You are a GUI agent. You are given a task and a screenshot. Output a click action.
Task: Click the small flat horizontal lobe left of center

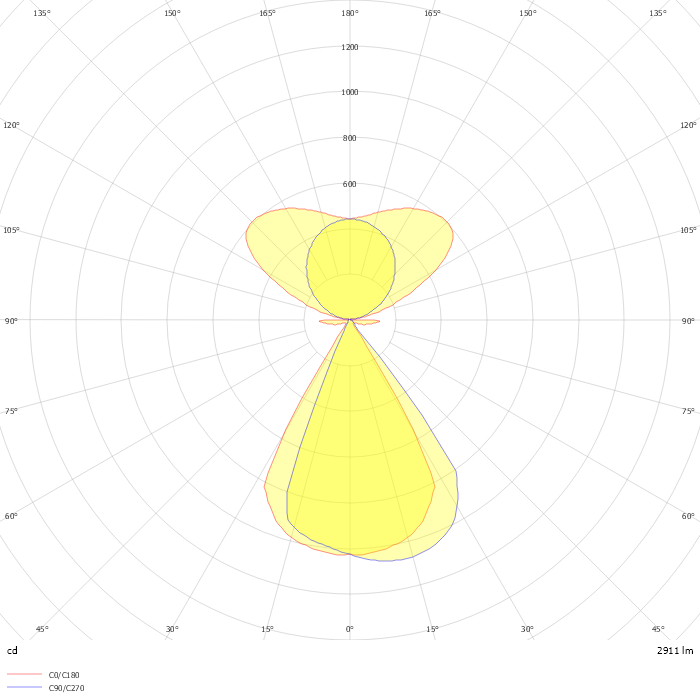331,322
